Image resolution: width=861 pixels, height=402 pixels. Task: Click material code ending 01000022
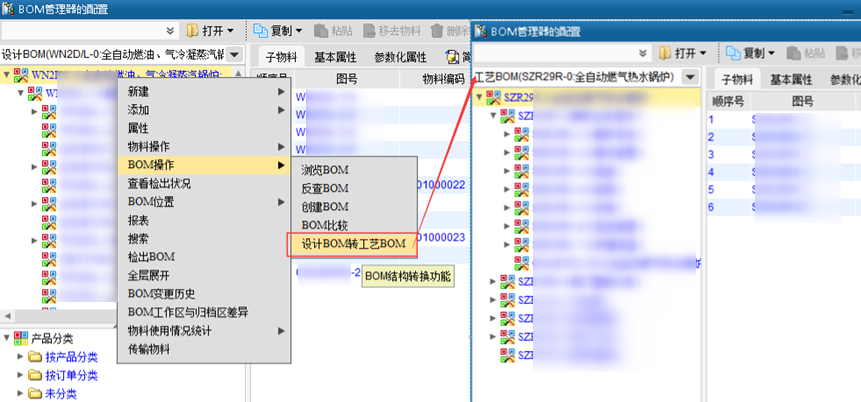(x=441, y=185)
